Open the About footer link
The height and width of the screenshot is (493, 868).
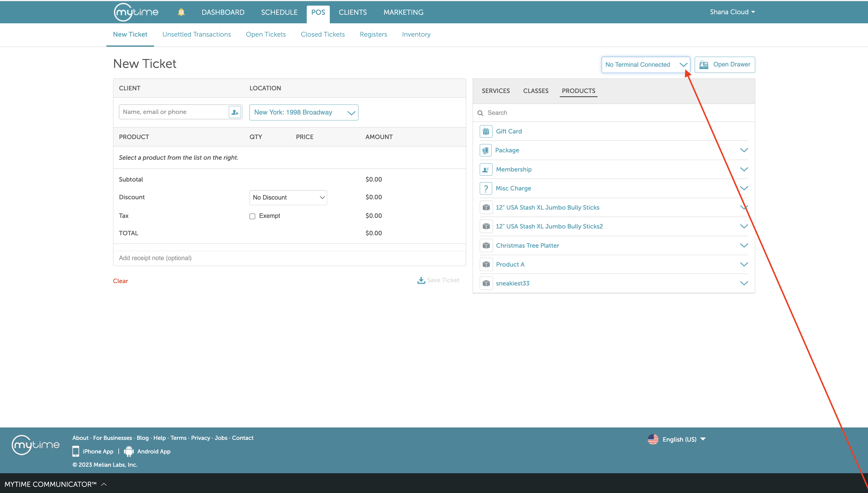click(x=80, y=438)
